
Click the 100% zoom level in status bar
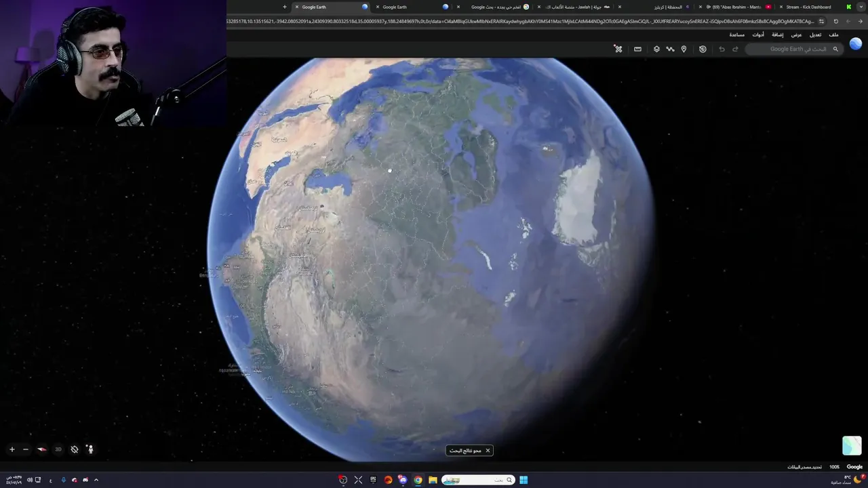[x=834, y=467]
